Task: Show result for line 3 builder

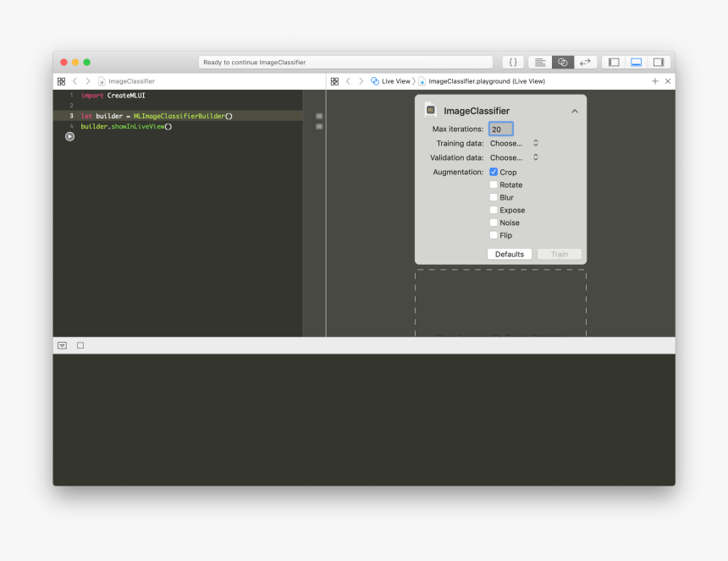Action: click(319, 116)
